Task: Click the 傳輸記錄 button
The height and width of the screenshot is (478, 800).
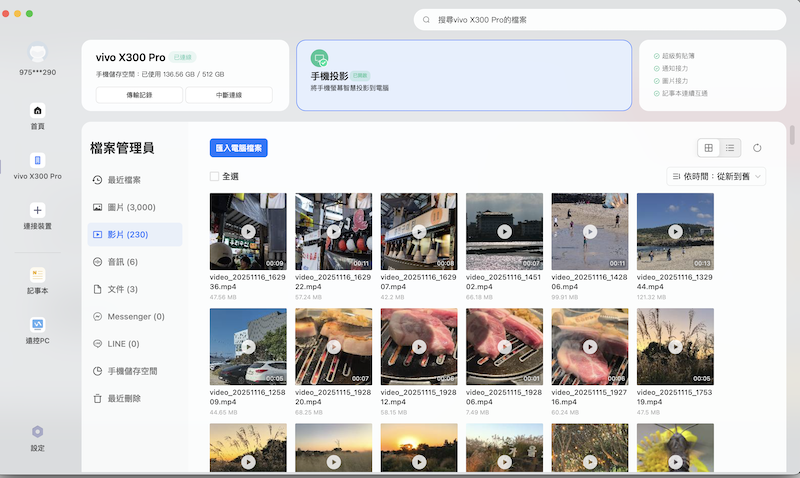Action: click(140, 95)
